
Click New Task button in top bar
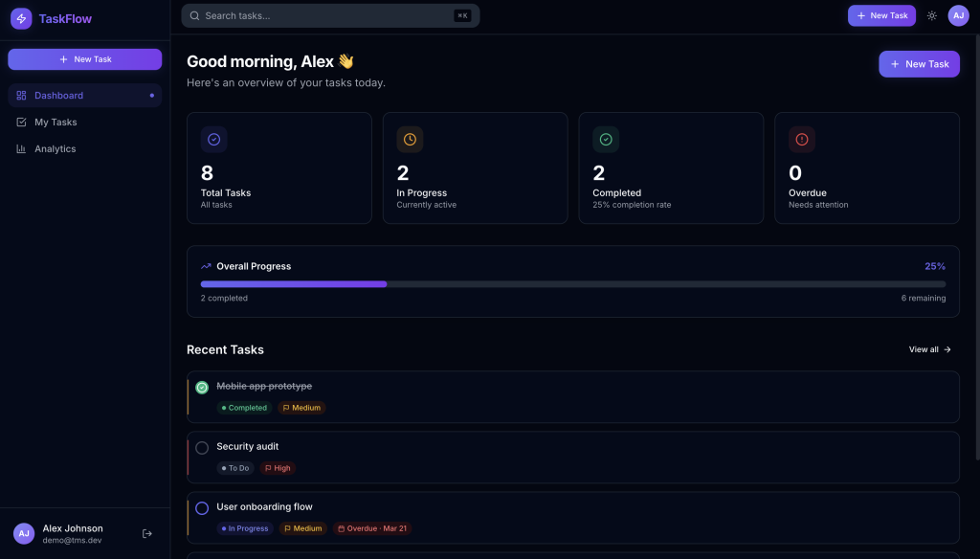point(880,15)
